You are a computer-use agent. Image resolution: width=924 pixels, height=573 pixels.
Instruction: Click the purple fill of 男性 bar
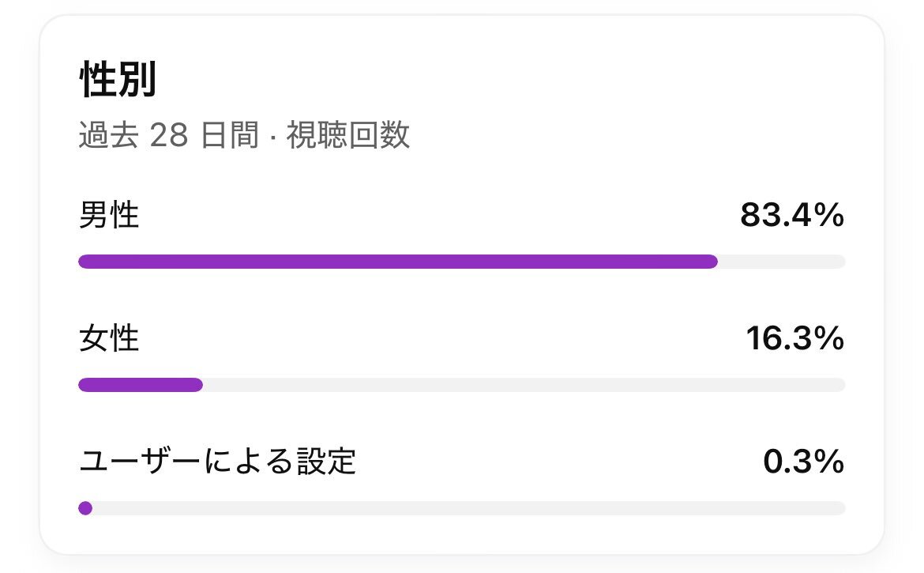click(398, 262)
